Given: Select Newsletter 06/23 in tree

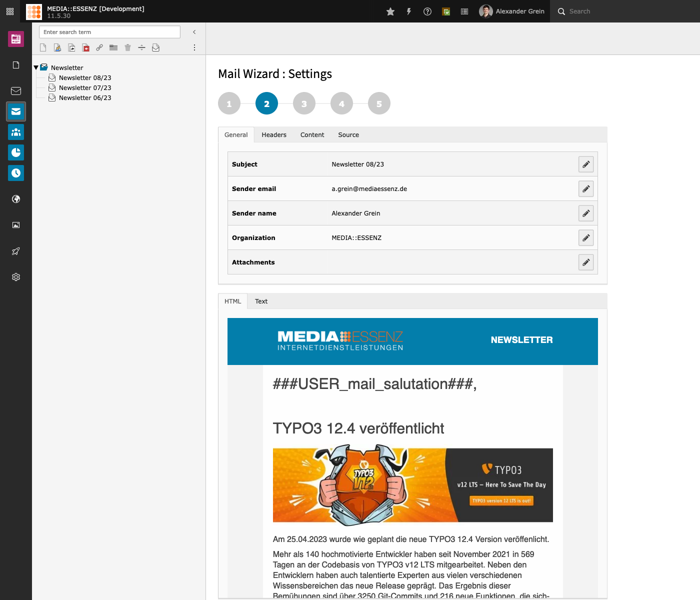Looking at the screenshot, I should tap(85, 97).
